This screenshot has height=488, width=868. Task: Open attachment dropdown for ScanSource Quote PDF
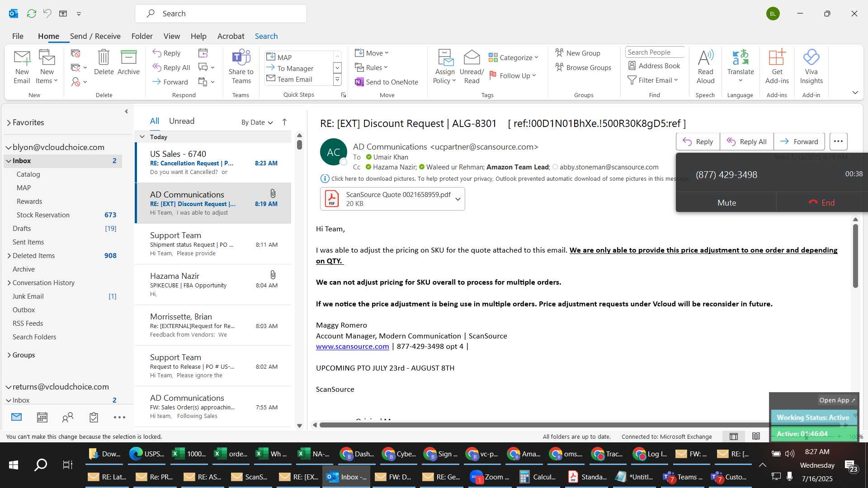pos(458,199)
